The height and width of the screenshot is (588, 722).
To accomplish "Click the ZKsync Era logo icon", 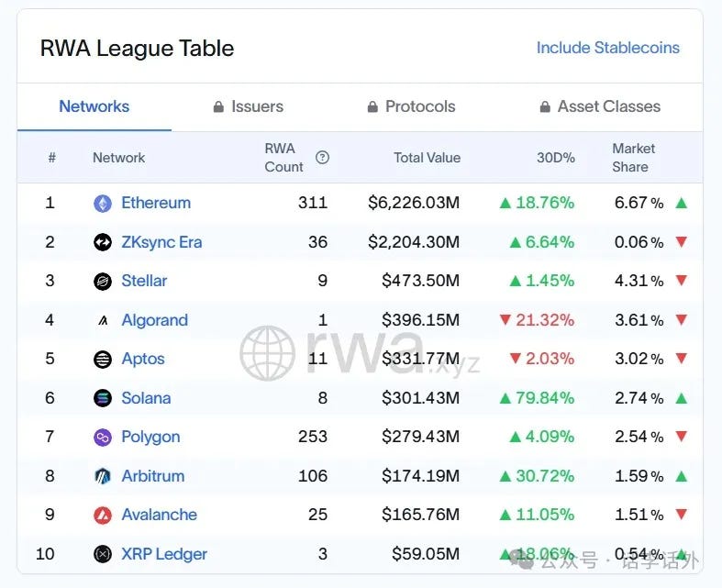I will point(103,242).
